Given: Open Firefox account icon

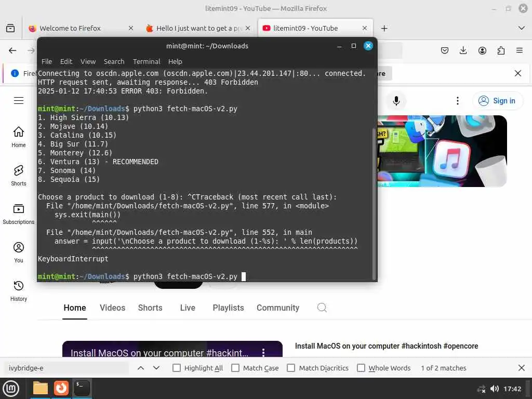Looking at the screenshot, I should pyautogui.click(x=482, y=50).
